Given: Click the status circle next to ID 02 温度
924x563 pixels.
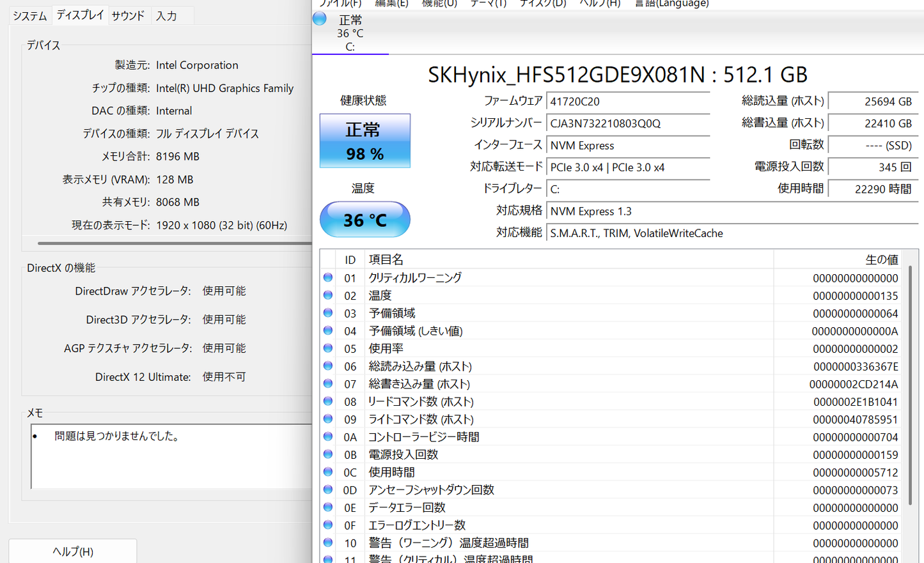Looking at the screenshot, I should click(x=328, y=295).
